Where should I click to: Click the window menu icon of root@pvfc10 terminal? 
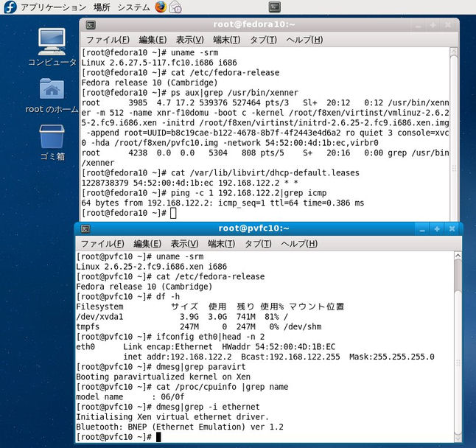85,228
